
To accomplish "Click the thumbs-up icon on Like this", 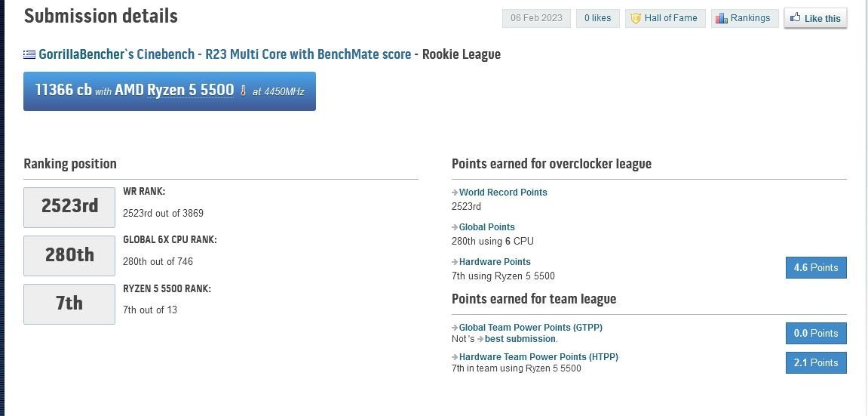I will 796,17.
